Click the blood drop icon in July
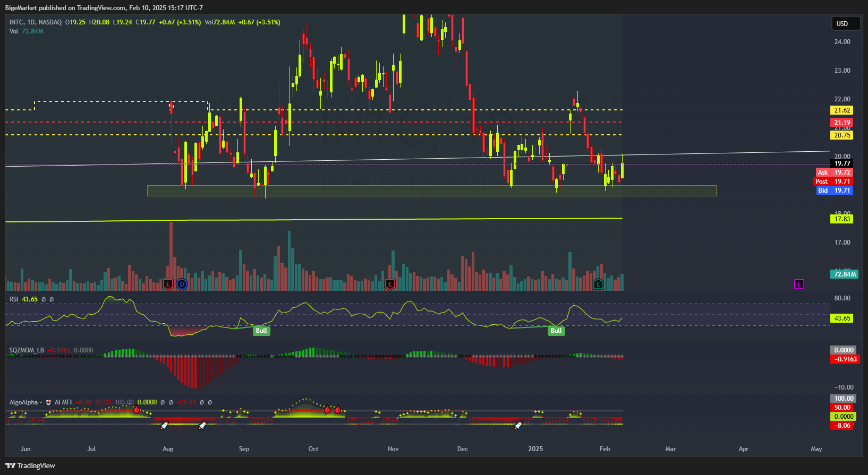This screenshot has height=475, width=868. 137,410
